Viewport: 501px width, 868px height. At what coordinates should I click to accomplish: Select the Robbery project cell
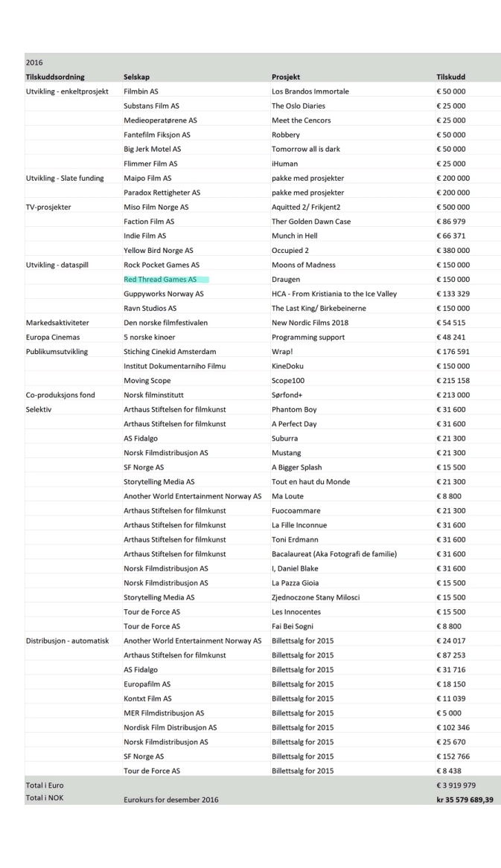285,135
